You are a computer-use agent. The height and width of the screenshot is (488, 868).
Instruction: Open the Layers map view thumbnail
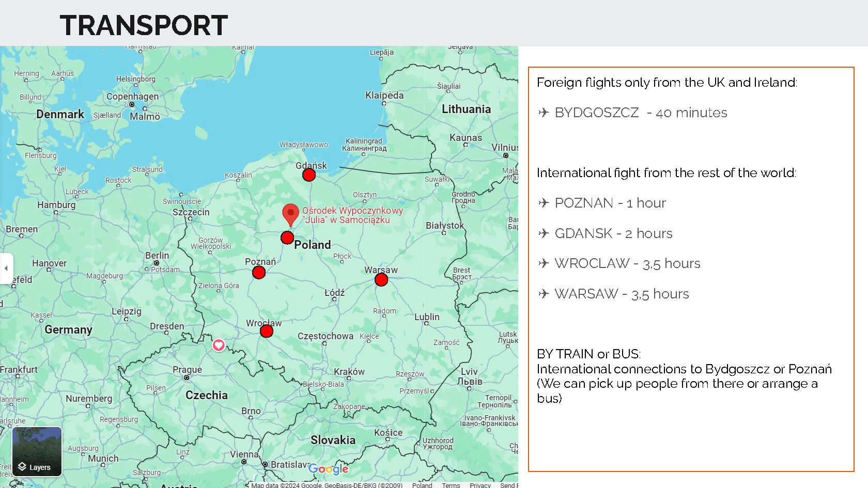pyautogui.click(x=37, y=451)
